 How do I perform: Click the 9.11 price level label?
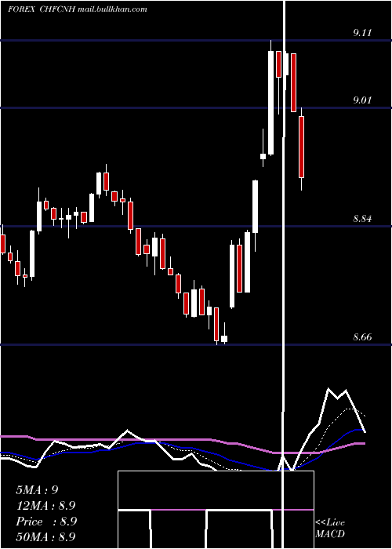pyautogui.click(x=362, y=33)
